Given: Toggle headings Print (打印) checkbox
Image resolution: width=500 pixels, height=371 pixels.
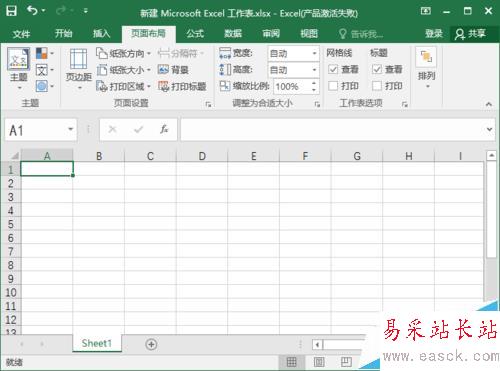Looking at the screenshot, I should tap(377, 86).
